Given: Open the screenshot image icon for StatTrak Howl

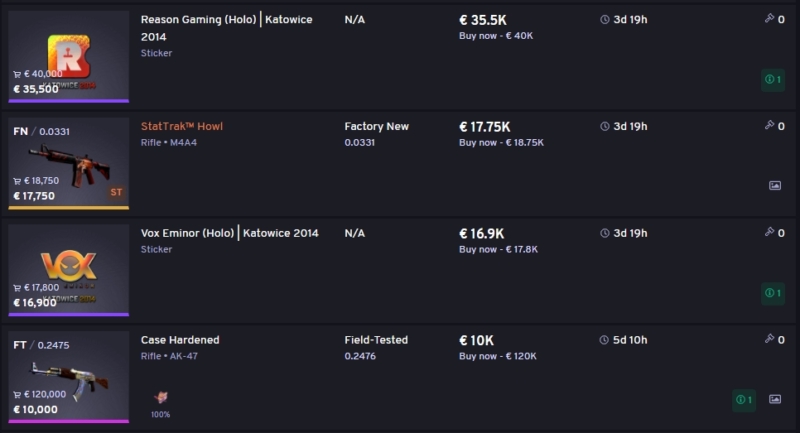Looking at the screenshot, I should tap(774, 186).
